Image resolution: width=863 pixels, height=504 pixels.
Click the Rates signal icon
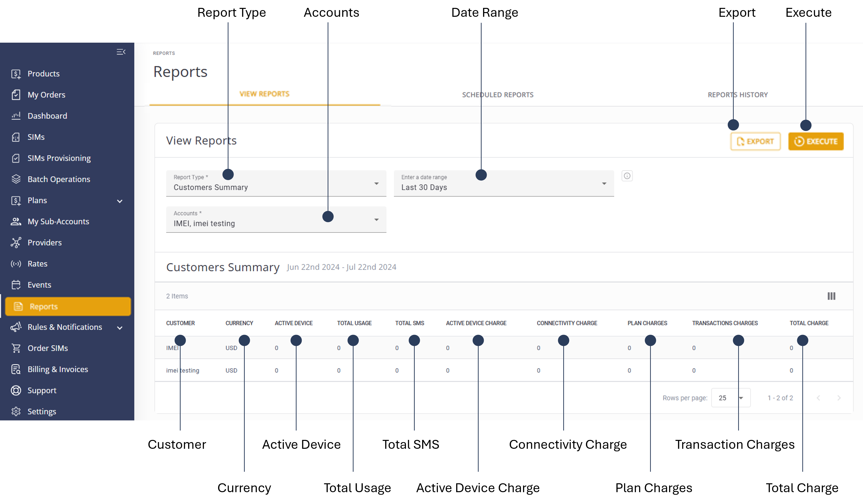(16, 264)
